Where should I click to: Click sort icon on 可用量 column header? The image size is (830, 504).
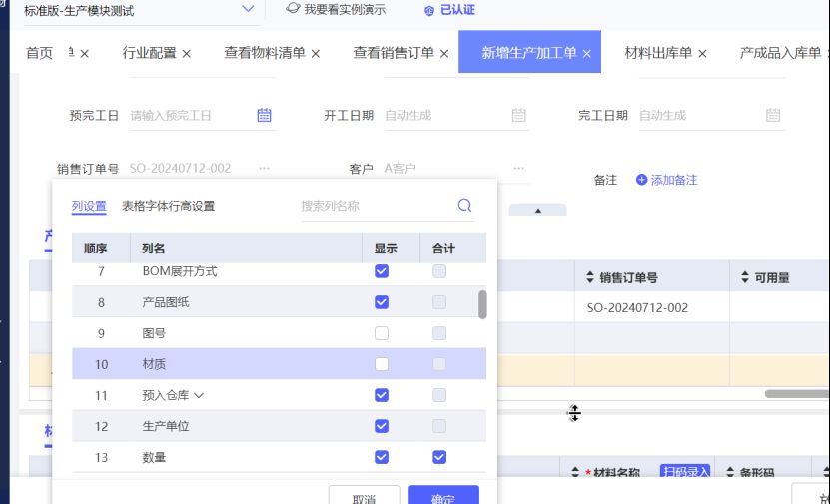[x=744, y=278]
